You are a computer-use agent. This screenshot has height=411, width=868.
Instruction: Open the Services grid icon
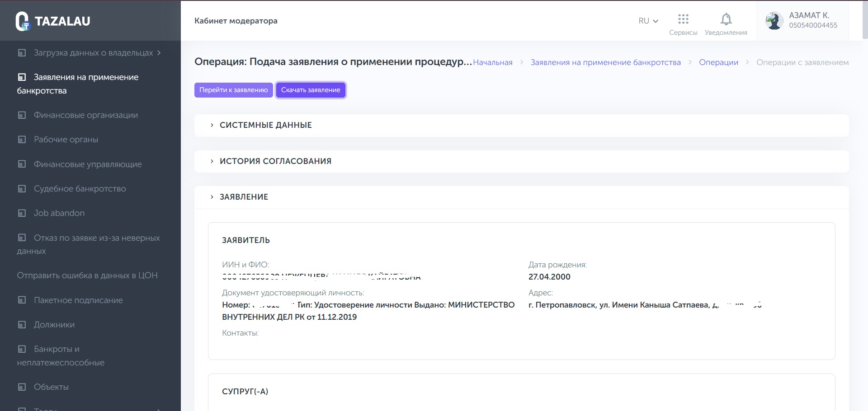[683, 19]
